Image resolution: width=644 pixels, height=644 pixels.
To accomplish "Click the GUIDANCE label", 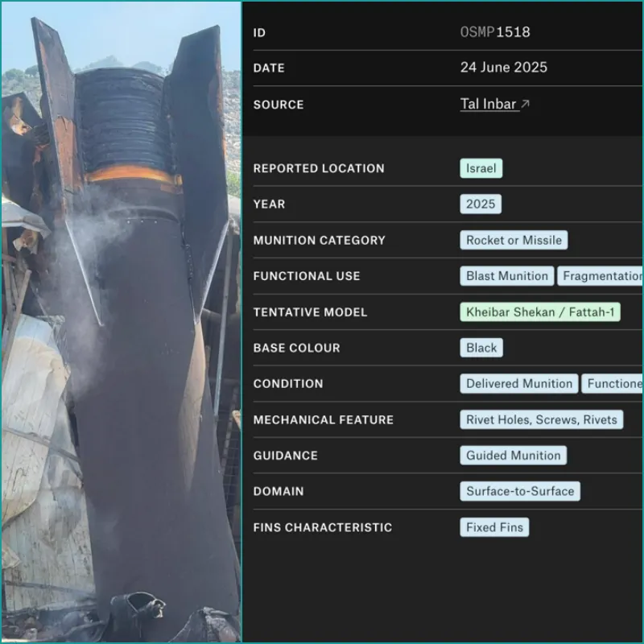I will [286, 456].
